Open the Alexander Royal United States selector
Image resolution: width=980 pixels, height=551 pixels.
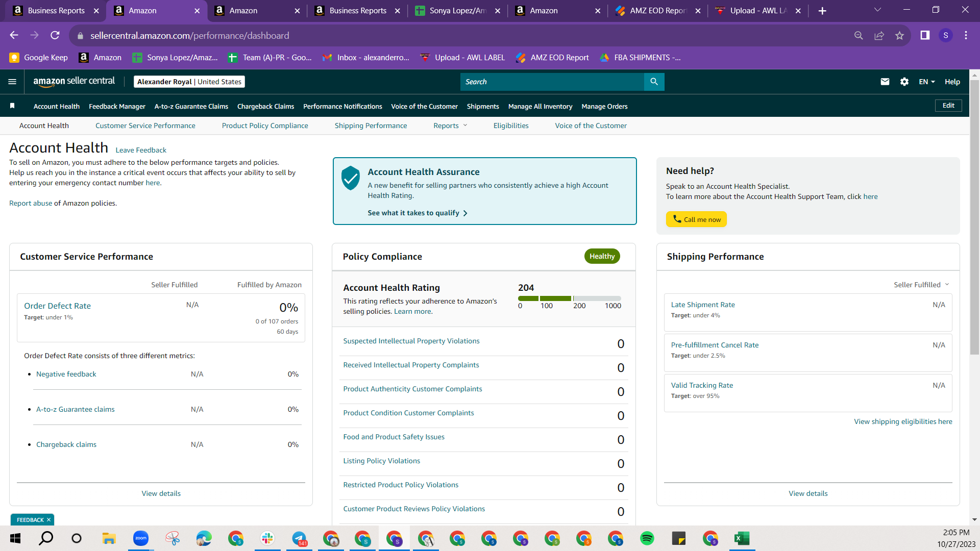click(x=189, y=82)
